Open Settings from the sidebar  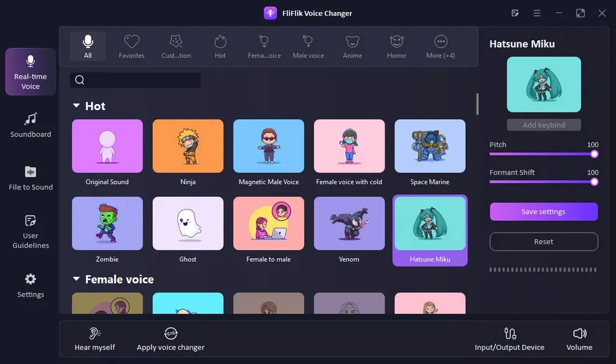pyautogui.click(x=31, y=286)
